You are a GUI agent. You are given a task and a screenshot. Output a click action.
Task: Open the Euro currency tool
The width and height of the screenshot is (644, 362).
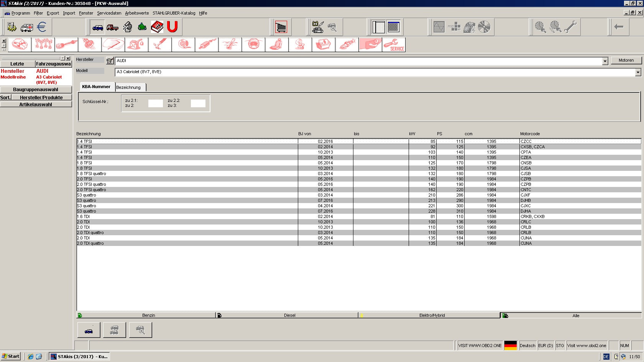point(41,27)
